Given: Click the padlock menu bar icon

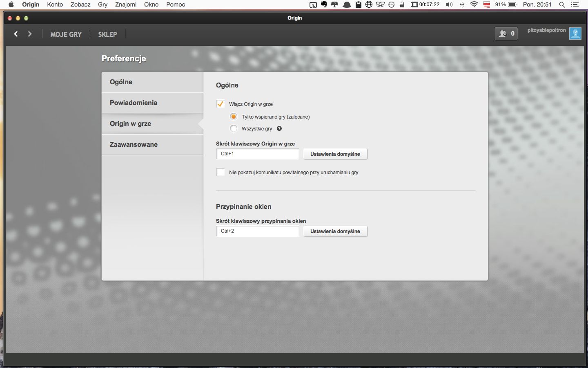Looking at the screenshot, I should click(x=402, y=4).
